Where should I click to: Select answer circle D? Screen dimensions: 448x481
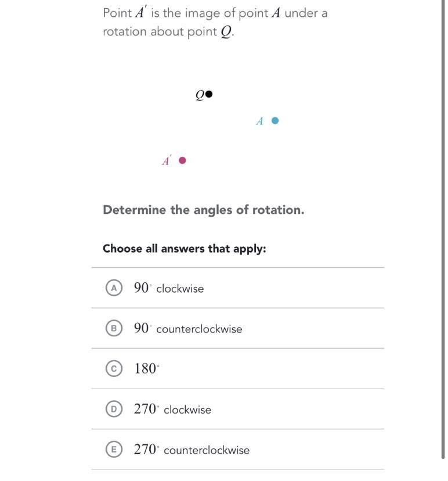[x=114, y=409]
